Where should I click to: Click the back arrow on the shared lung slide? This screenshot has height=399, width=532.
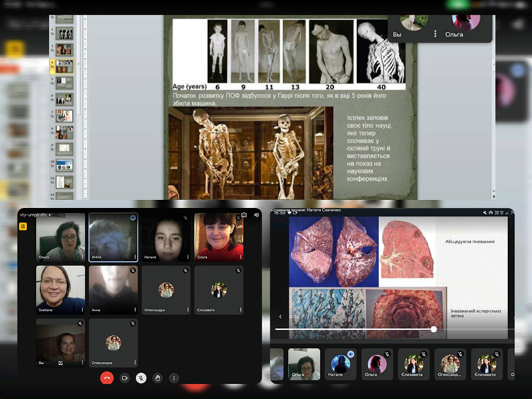point(280,317)
